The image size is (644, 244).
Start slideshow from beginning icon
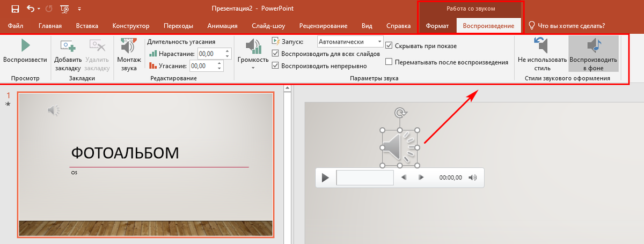(x=65, y=9)
